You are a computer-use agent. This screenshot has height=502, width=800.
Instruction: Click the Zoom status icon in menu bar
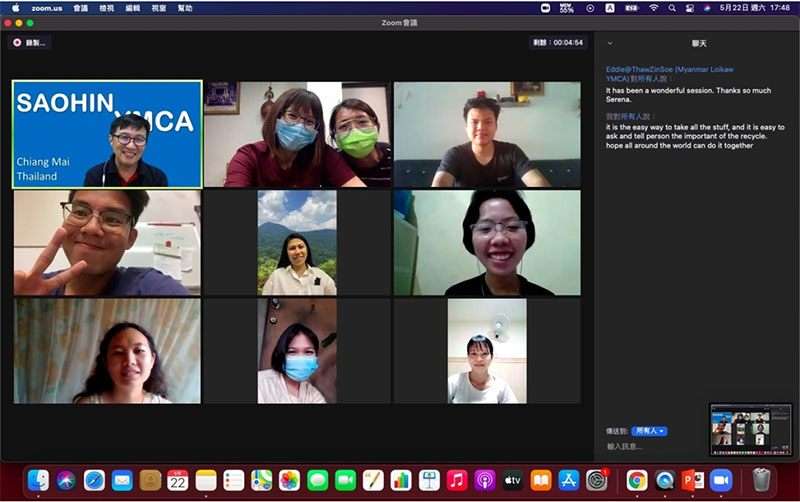(545, 8)
